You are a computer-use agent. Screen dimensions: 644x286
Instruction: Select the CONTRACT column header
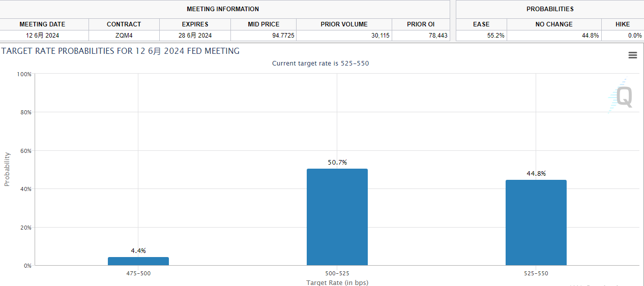coord(124,24)
